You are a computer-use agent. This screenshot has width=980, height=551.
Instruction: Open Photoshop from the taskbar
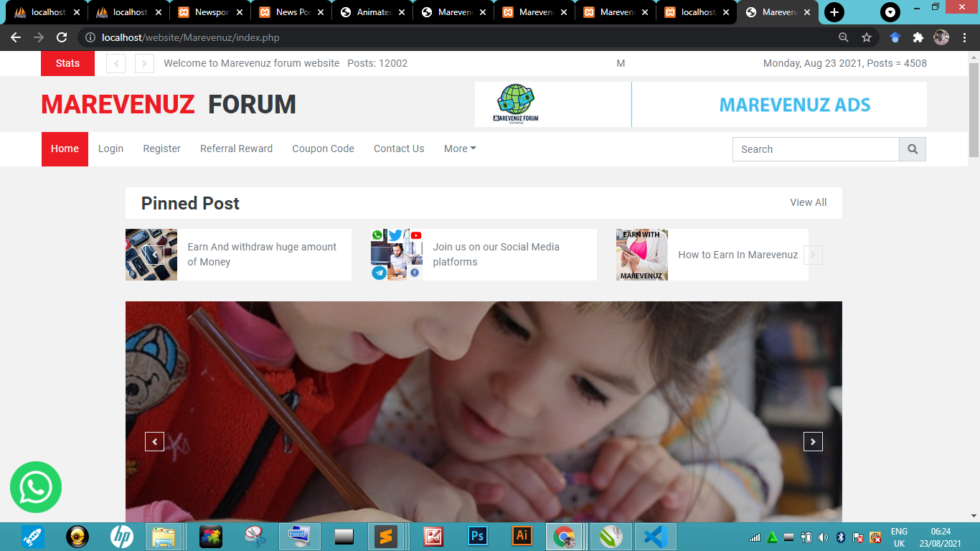click(476, 536)
